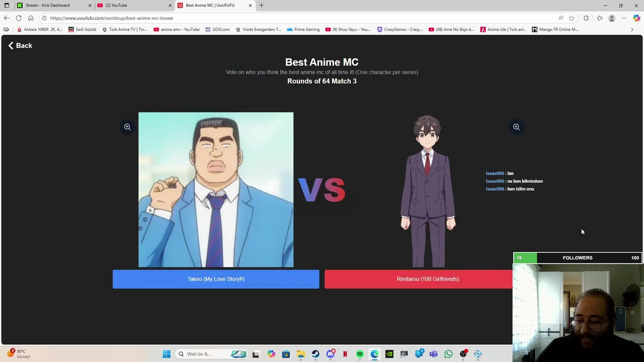Viewport: 644px width, 362px height.
Task: Open Spotify from taskbar
Action: point(360,354)
